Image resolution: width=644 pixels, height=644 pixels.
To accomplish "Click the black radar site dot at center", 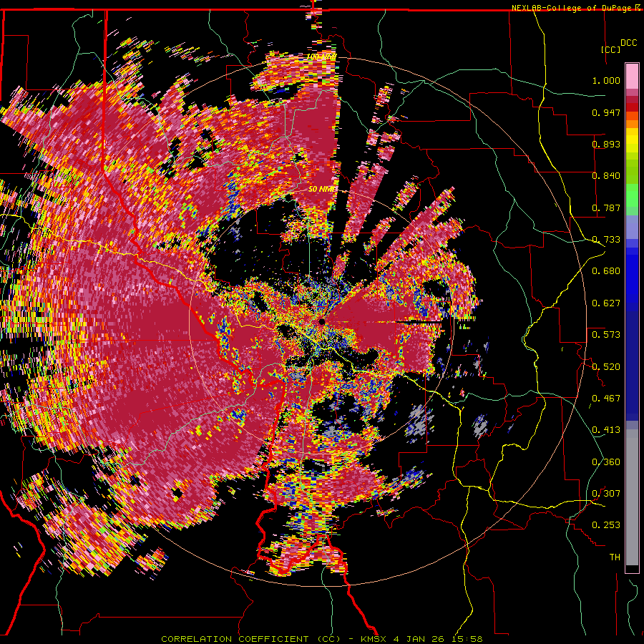I will click(322, 322).
